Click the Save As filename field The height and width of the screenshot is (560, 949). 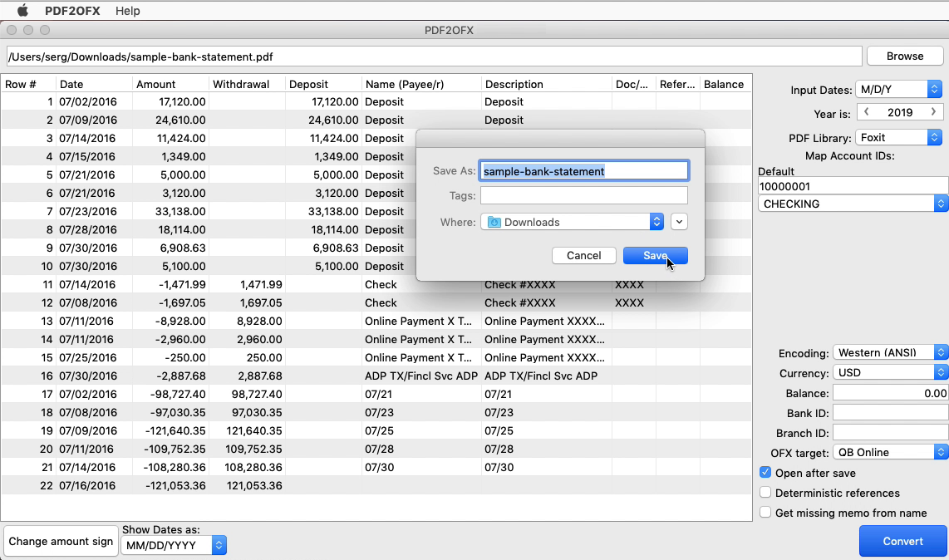tap(583, 171)
